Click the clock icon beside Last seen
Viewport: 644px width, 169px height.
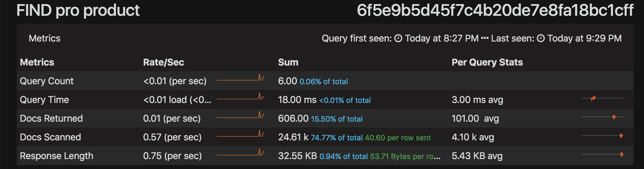[x=541, y=38]
